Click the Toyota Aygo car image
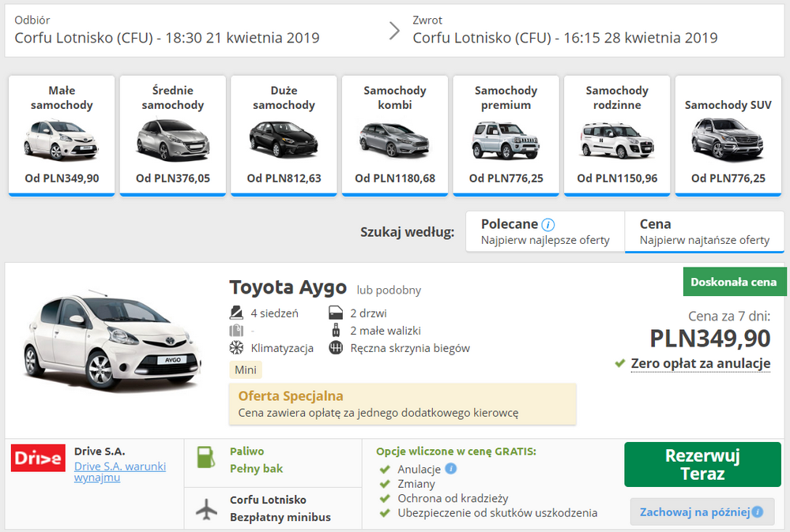Viewport: 790px width, 532px height. point(112,341)
